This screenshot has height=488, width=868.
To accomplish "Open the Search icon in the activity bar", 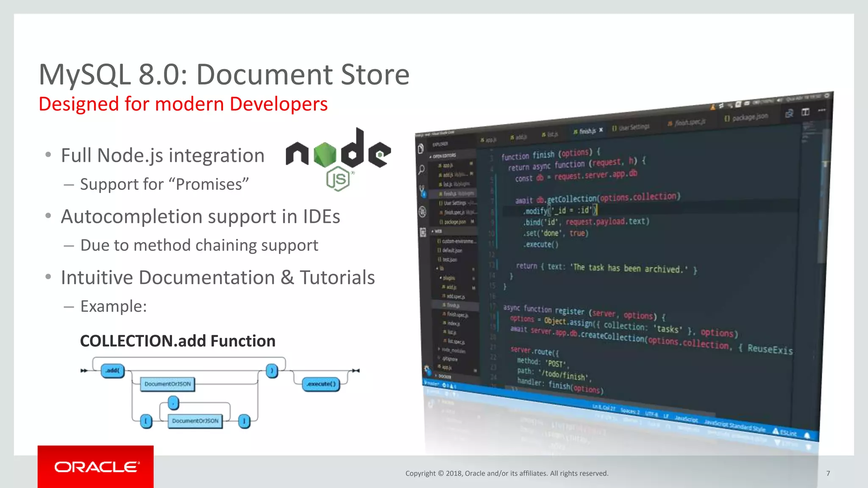I will tap(421, 170).
